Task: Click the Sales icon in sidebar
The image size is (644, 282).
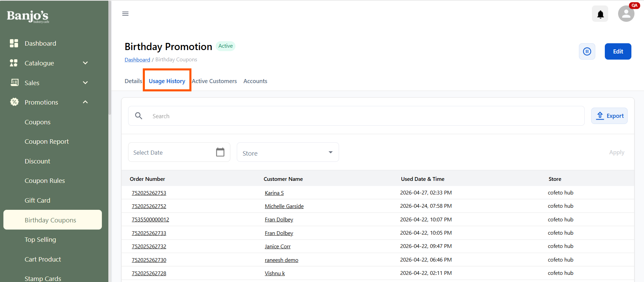Action: click(14, 82)
